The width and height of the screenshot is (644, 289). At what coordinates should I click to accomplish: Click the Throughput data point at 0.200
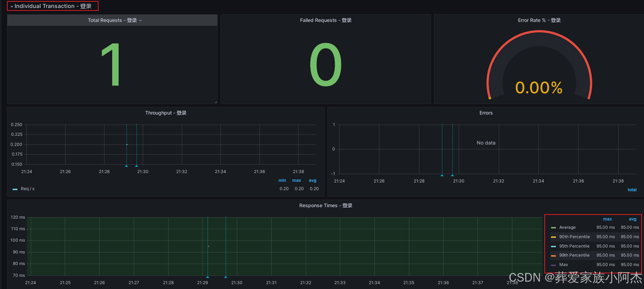coord(127,144)
